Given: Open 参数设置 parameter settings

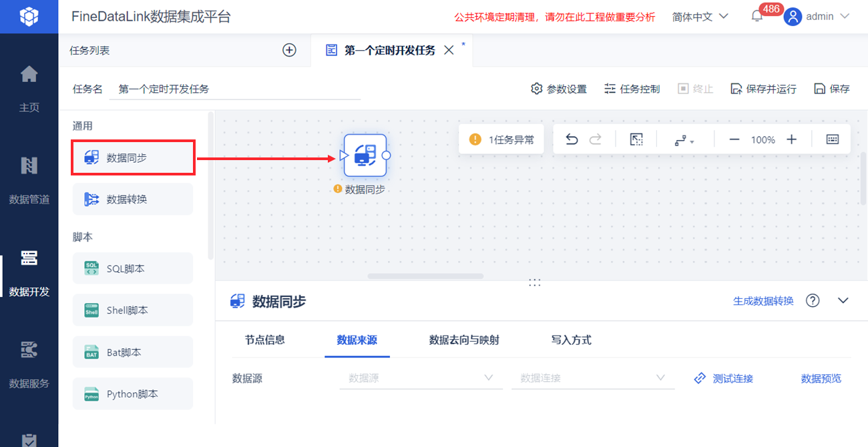Looking at the screenshot, I should (559, 89).
